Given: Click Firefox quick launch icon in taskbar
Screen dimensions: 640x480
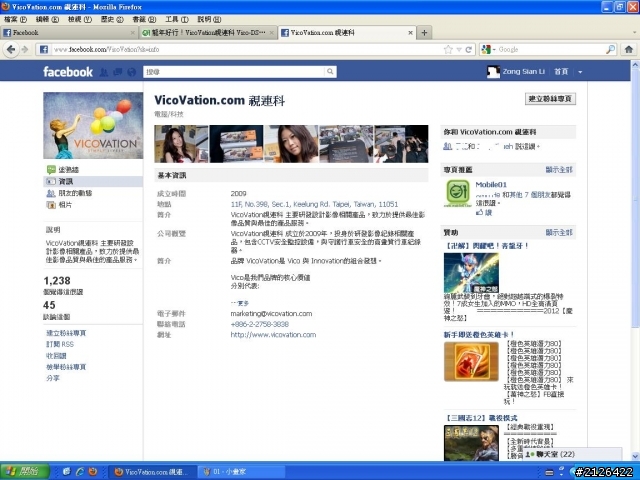Looking at the screenshot, I should (93, 471).
